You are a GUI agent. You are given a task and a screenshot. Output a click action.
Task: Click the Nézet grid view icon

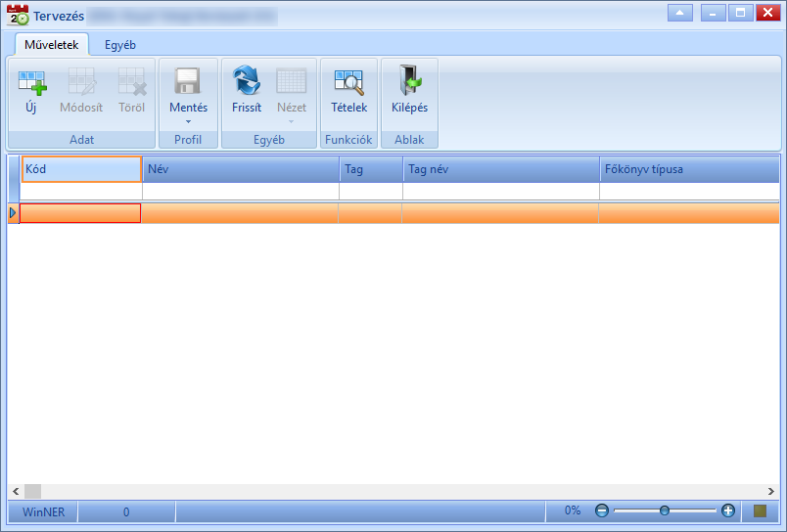(291, 81)
